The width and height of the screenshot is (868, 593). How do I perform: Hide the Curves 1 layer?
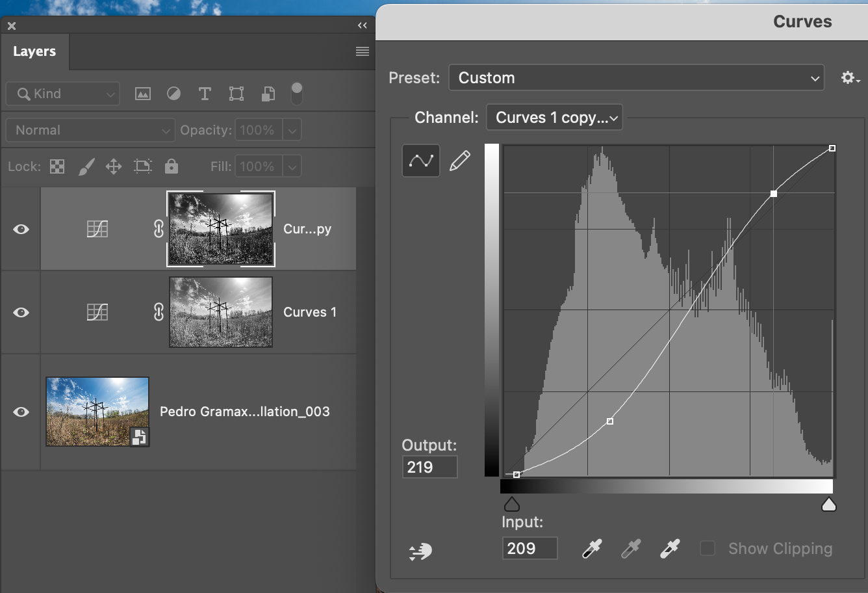[x=21, y=312]
